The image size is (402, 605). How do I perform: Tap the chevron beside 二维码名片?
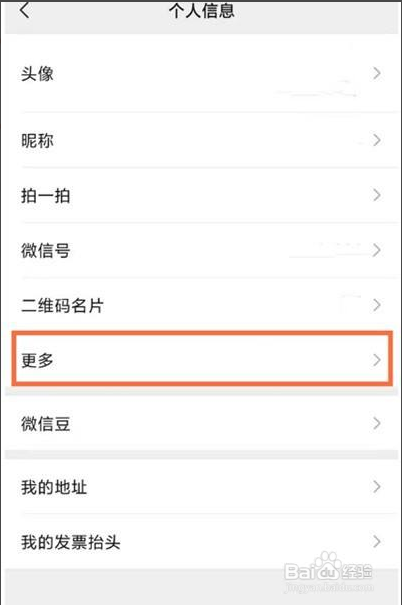pyautogui.click(x=377, y=305)
